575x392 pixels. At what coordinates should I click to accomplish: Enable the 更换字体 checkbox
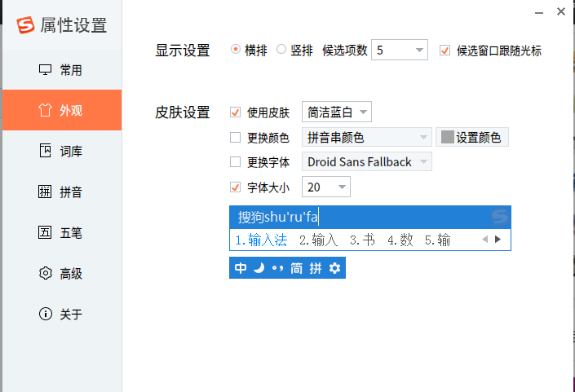(x=235, y=161)
